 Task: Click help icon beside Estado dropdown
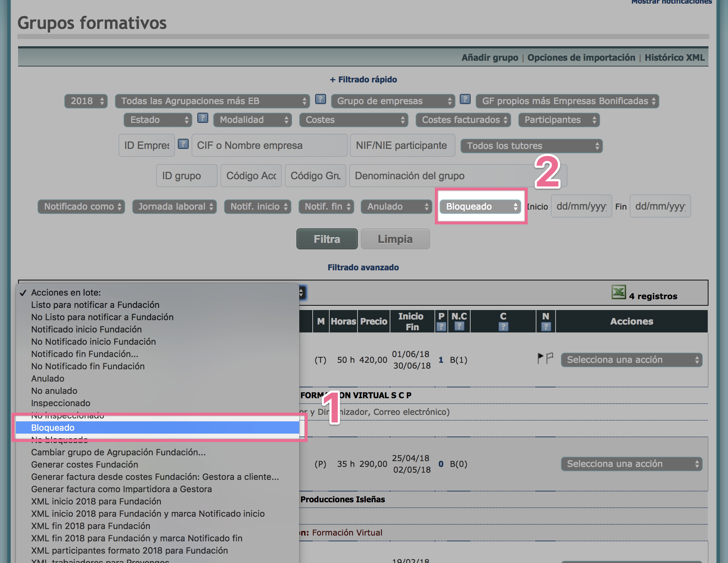(x=202, y=118)
